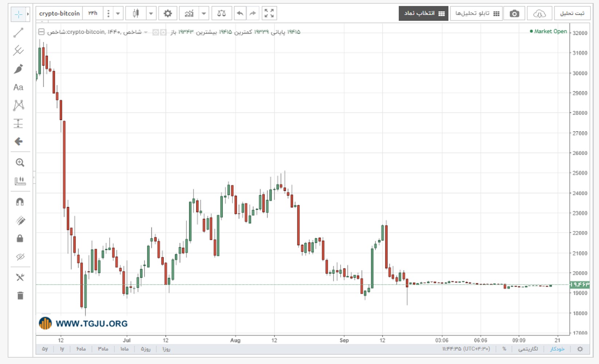Select the 1y time range
Screen dimensions: 599x364
62,349
